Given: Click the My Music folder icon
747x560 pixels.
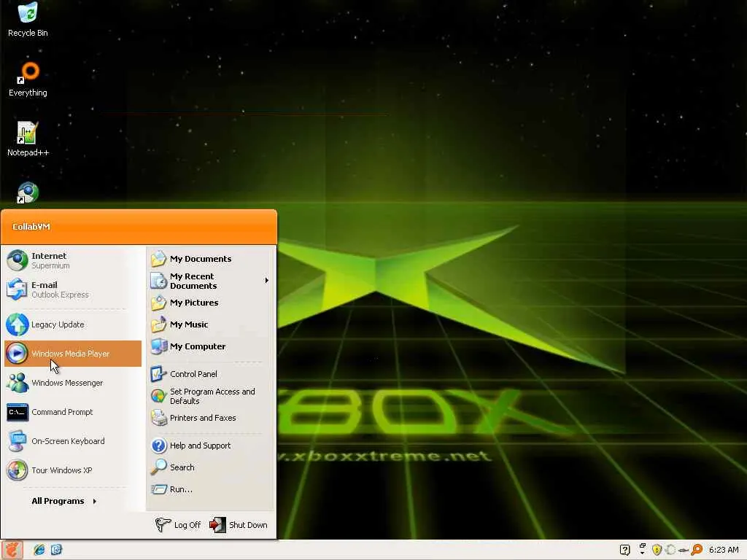Looking at the screenshot, I should click(x=158, y=324).
